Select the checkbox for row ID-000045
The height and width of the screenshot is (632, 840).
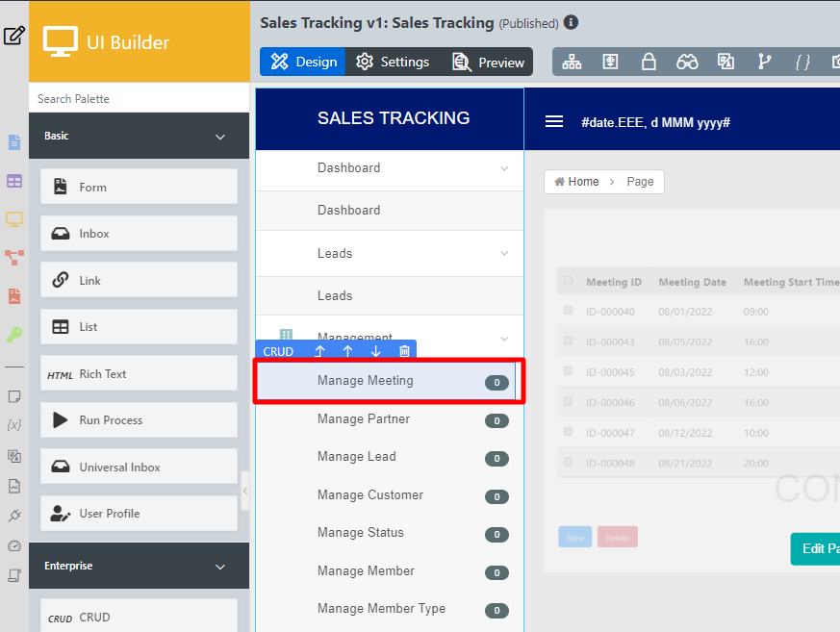pos(568,371)
